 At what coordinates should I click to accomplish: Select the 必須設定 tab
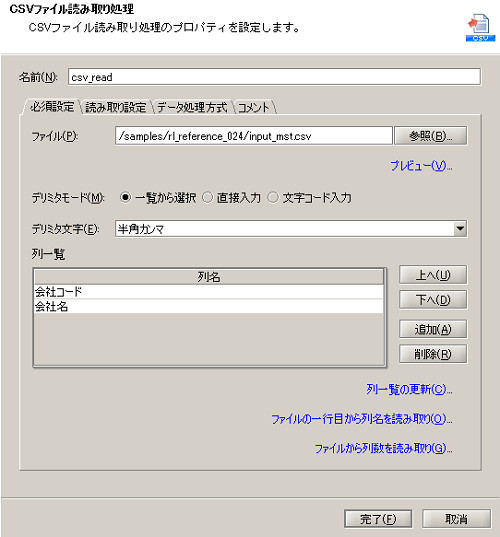point(52,107)
